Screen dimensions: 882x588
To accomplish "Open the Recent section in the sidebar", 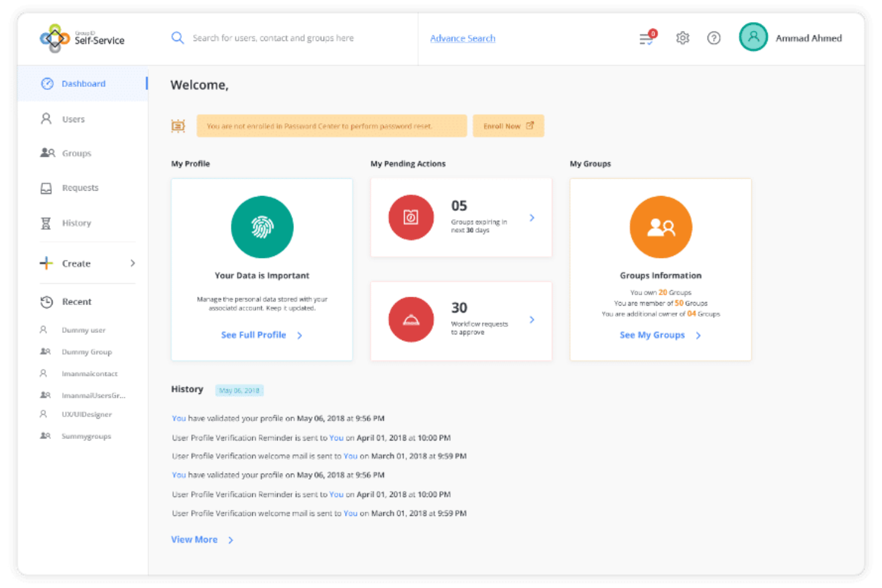I will click(76, 301).
